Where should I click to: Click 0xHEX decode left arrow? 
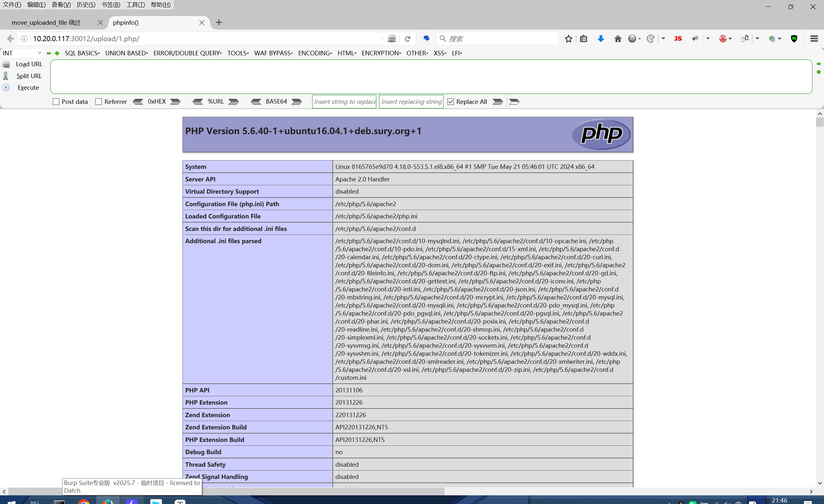click(x=138, y=102)
